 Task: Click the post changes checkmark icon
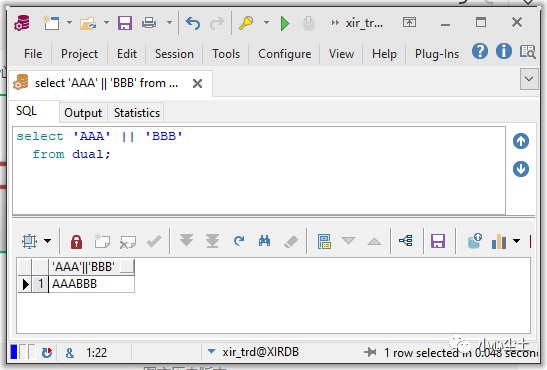[x=154, y=241]
